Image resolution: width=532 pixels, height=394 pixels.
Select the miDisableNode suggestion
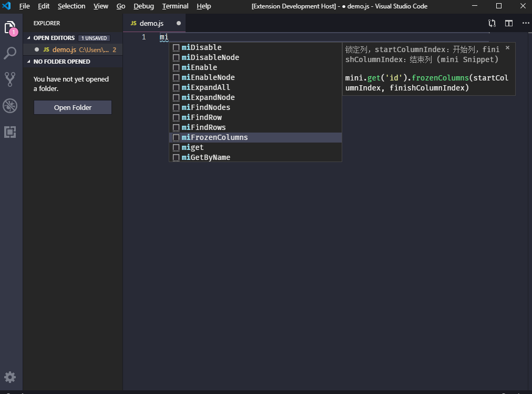pos(255,57)
